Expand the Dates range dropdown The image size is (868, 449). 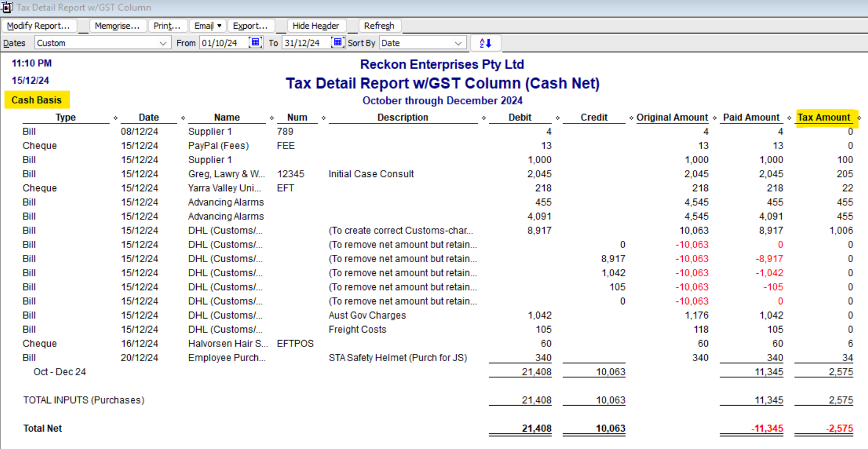(x=163, y=43)
